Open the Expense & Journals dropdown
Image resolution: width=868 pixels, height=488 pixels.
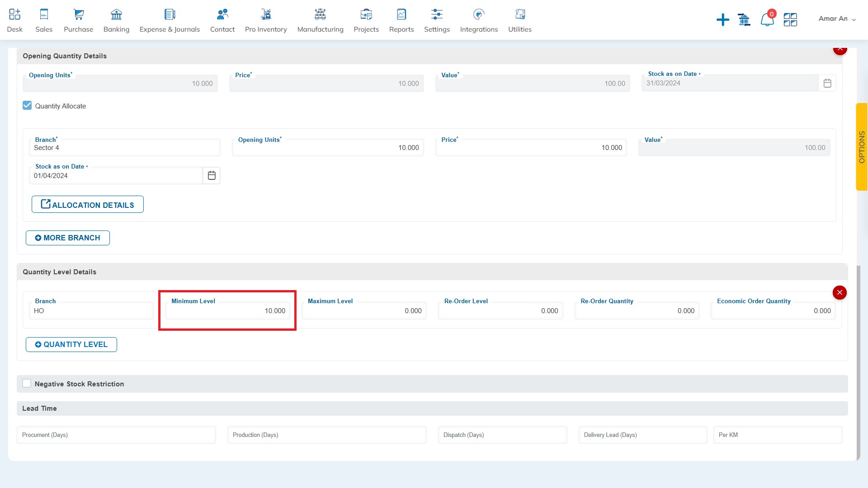(170, 21)
